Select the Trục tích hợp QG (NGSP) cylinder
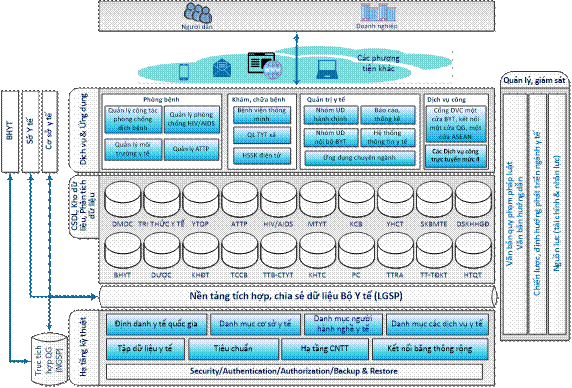Screen dimensions: 572x388 [49, 359]
